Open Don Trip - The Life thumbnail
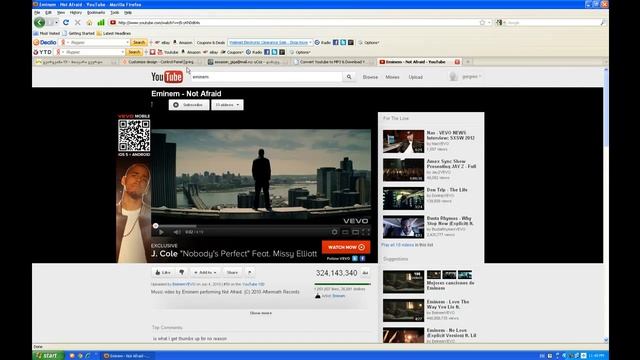This screenshot has width=640, height=360. [403, 198]
